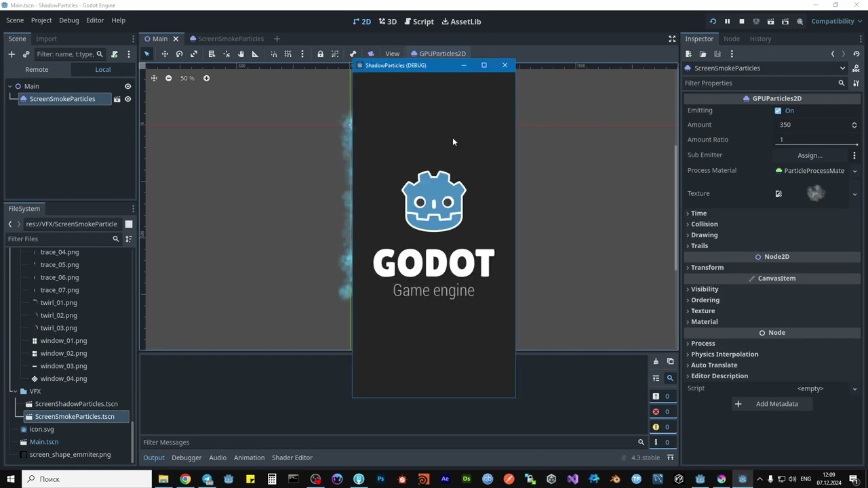Click Assign for Sub Emitter
Screen dimensions: 868x488
[810, 155]
